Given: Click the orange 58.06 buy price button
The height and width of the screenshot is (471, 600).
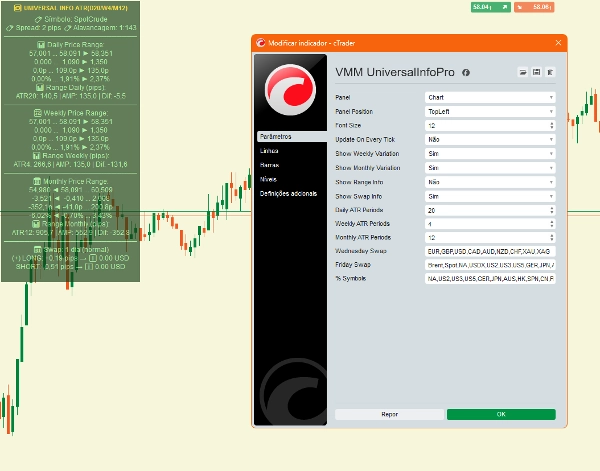Looking at the screenshot, I should 534,7.
